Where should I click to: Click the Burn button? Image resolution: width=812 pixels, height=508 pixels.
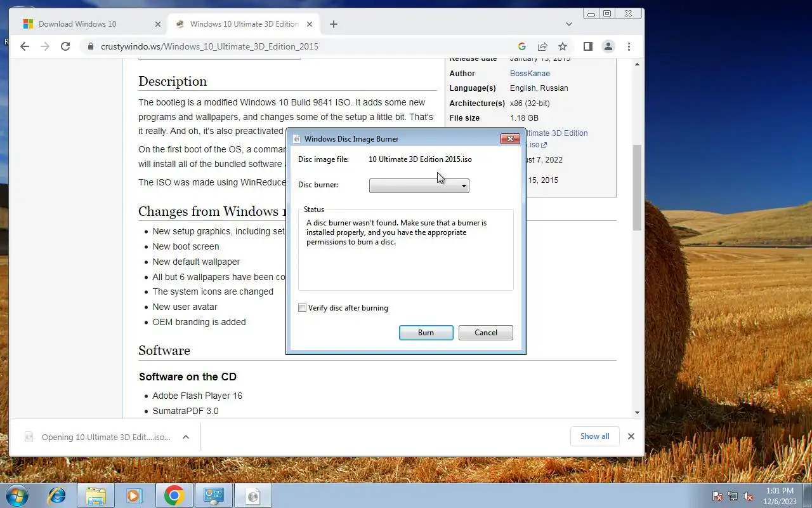(x=426, y=333)
